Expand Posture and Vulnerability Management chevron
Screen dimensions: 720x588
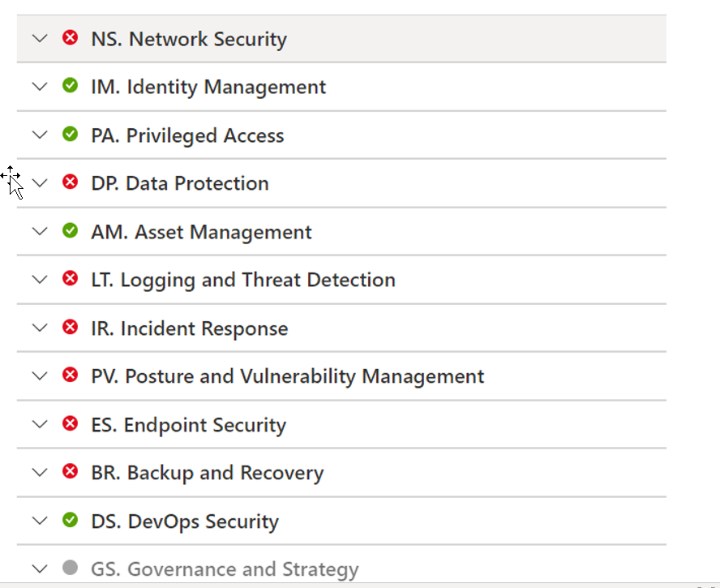pos(40,376)
